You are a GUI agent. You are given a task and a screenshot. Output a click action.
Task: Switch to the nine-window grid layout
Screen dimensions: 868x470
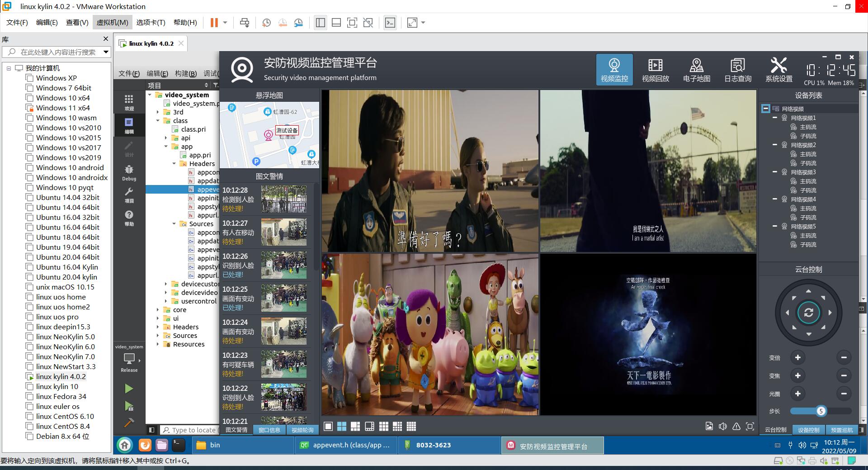coord(383,426)
